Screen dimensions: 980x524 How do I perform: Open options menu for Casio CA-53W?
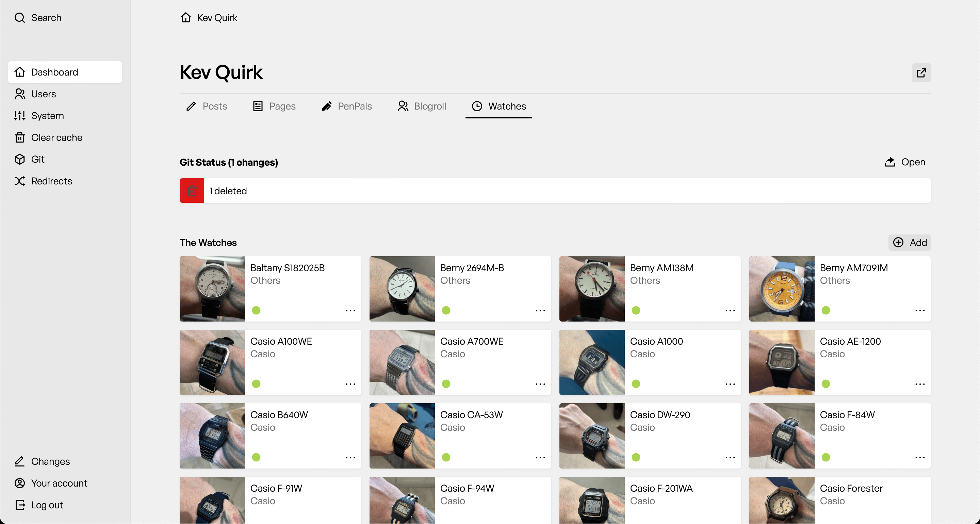point(540,458)
